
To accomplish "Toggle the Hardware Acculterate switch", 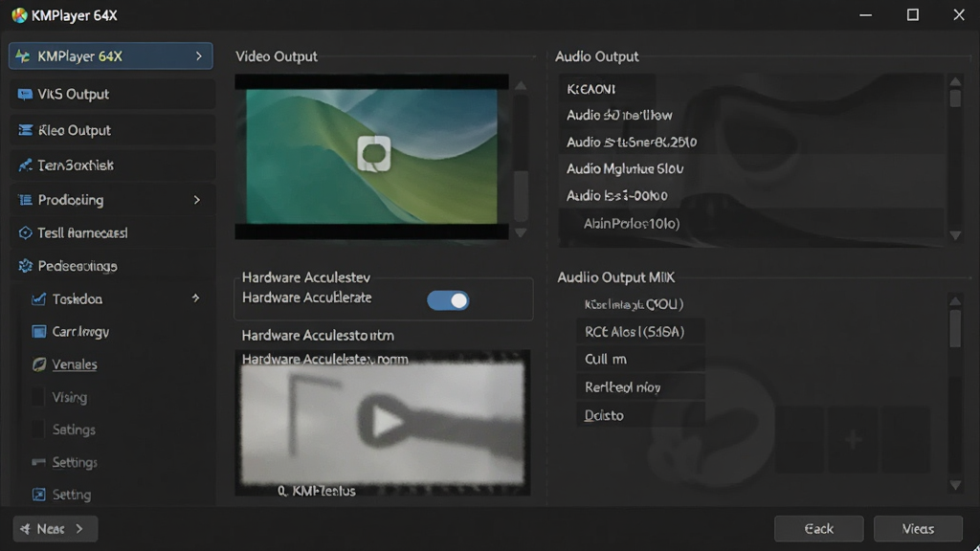I will point(448,300).
